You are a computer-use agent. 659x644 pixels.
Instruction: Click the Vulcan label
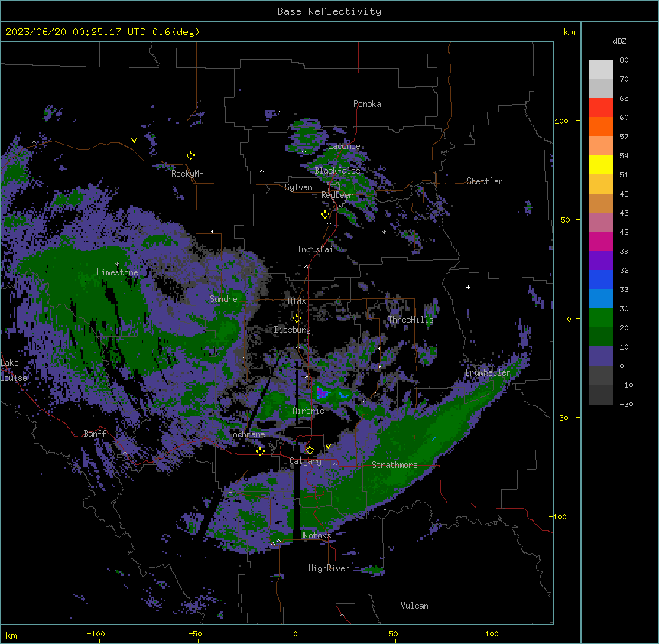[414, 606]
